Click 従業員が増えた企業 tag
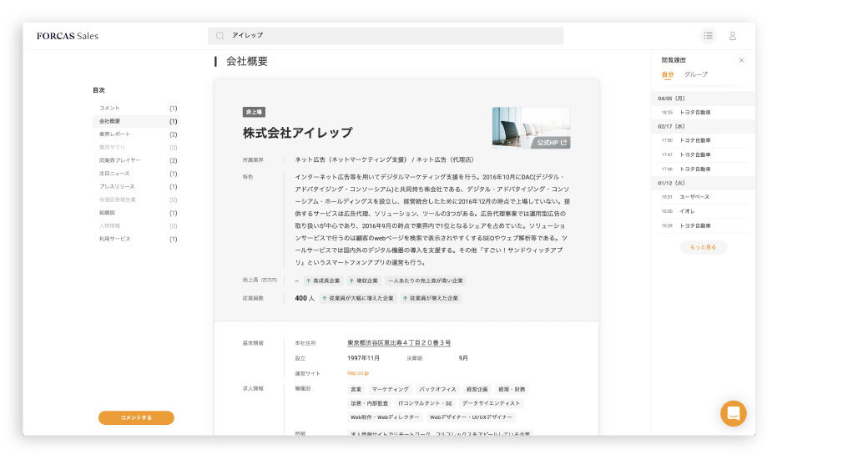Viewport: 868px width, 465px height. pos(431,298)
